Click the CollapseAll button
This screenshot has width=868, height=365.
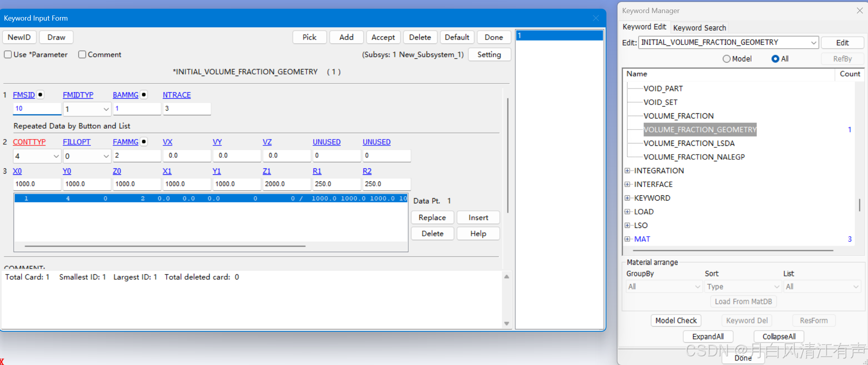click(779, 336)
